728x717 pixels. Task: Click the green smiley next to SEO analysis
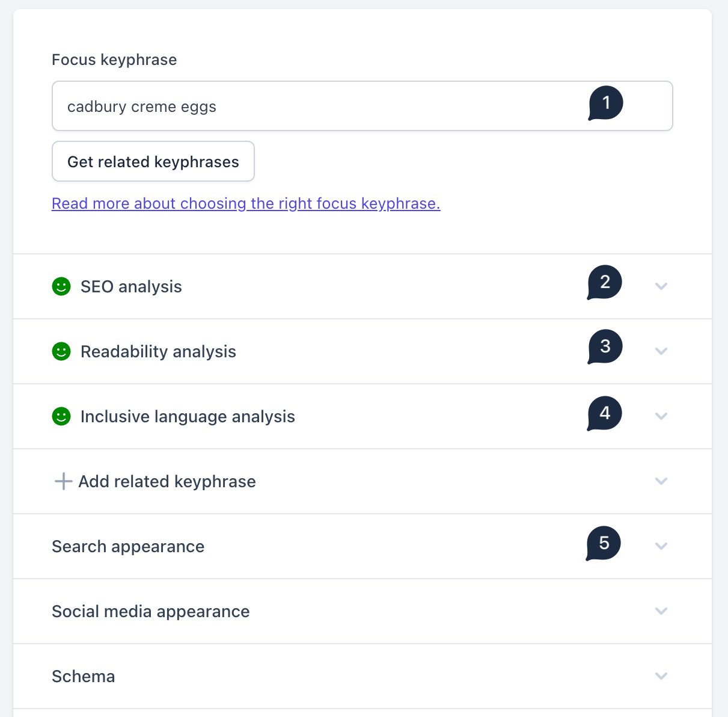pyautogui.click(x=61, y=287)
